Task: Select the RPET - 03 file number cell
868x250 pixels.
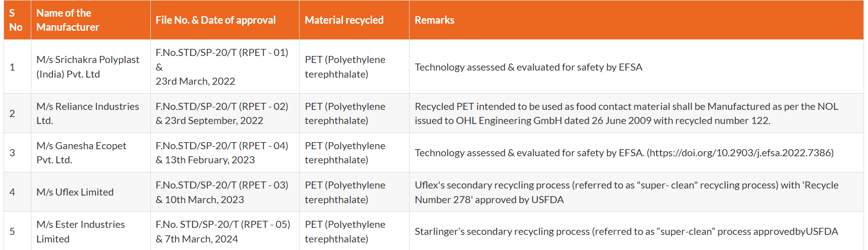Action: pos(222,192)
